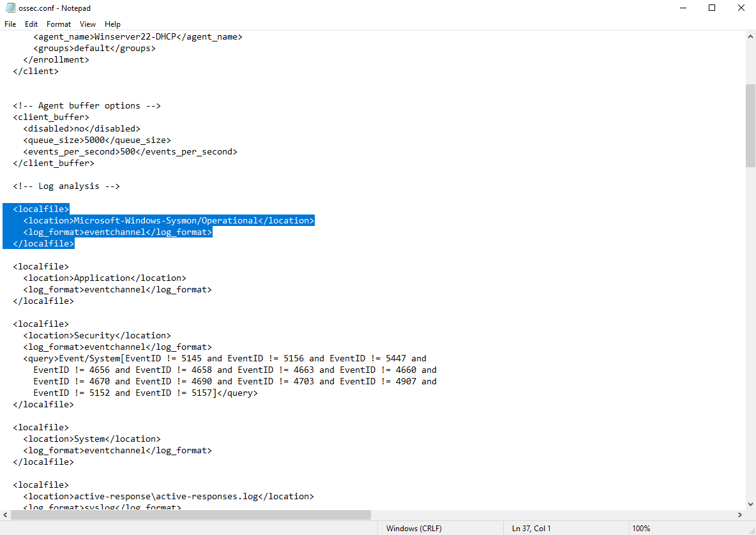This screenshot has width=756, height=535.
Task: Maximize the Notepad window
Action: [712, 8]
